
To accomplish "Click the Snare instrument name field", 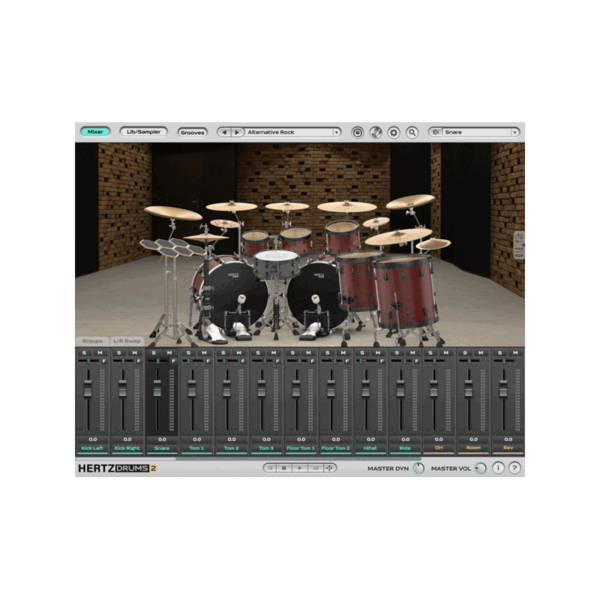I will (477, 132).
